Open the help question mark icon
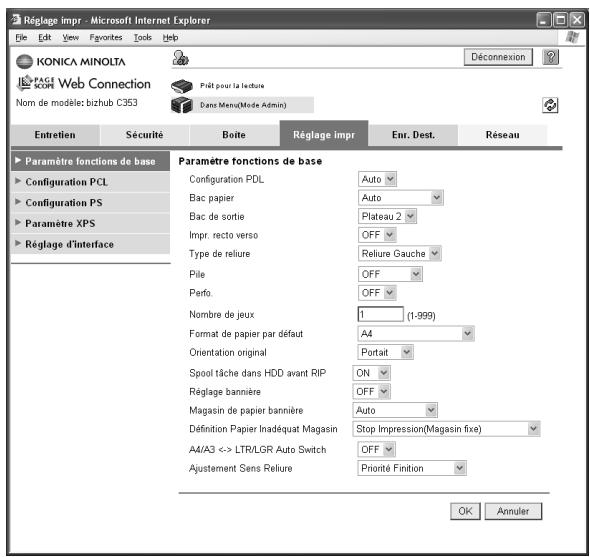The image size is (590, 557). (550, 57)
